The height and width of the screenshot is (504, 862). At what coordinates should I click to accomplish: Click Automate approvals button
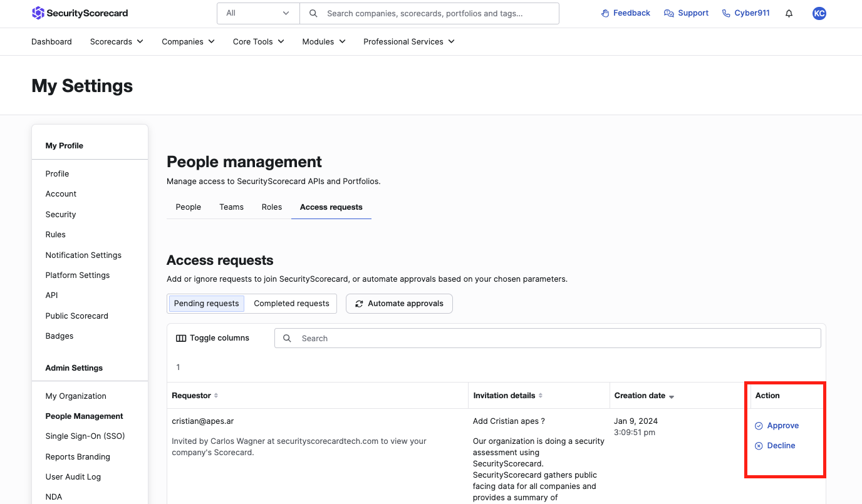(x=399, y=304)
